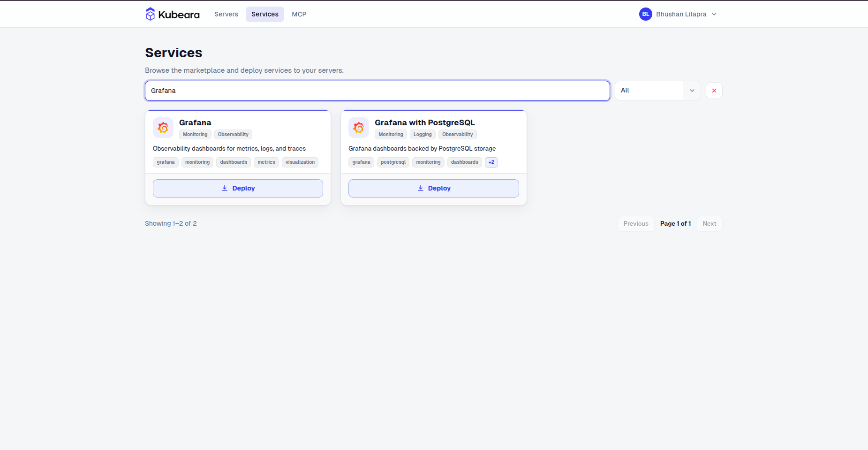Switch to the MCP tab

click(299, 14)
